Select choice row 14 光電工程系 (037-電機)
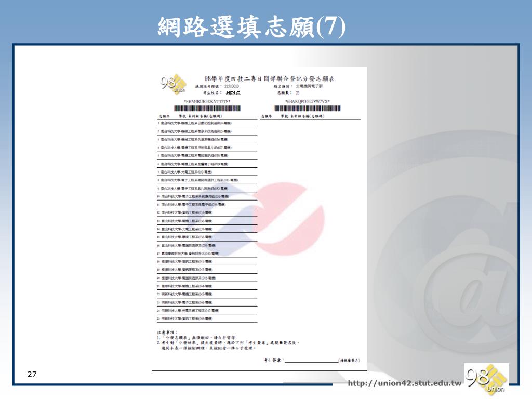 [x=207, y=229]
